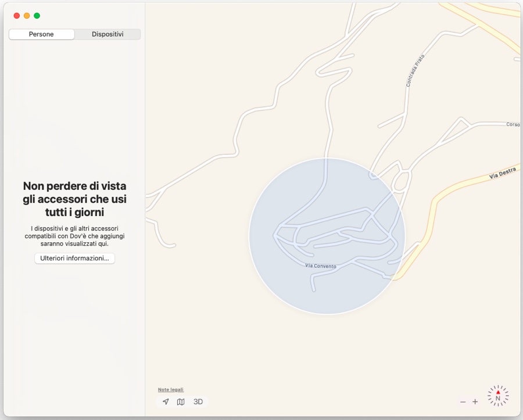Click the Ulteriori informazioni button
Viewport: 523px width, 420px height.
74,258
